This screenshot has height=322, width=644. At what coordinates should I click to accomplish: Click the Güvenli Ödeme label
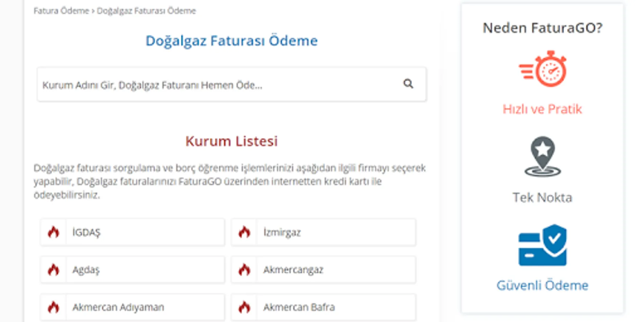click(x=542, y=286)
